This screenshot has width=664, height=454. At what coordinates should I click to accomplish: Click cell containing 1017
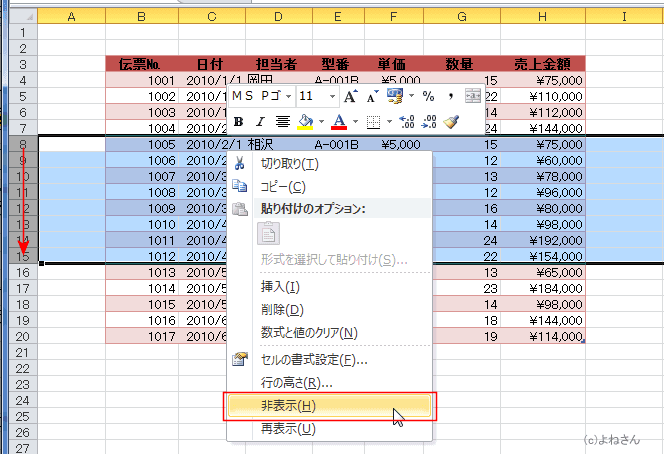click(142, 336)
